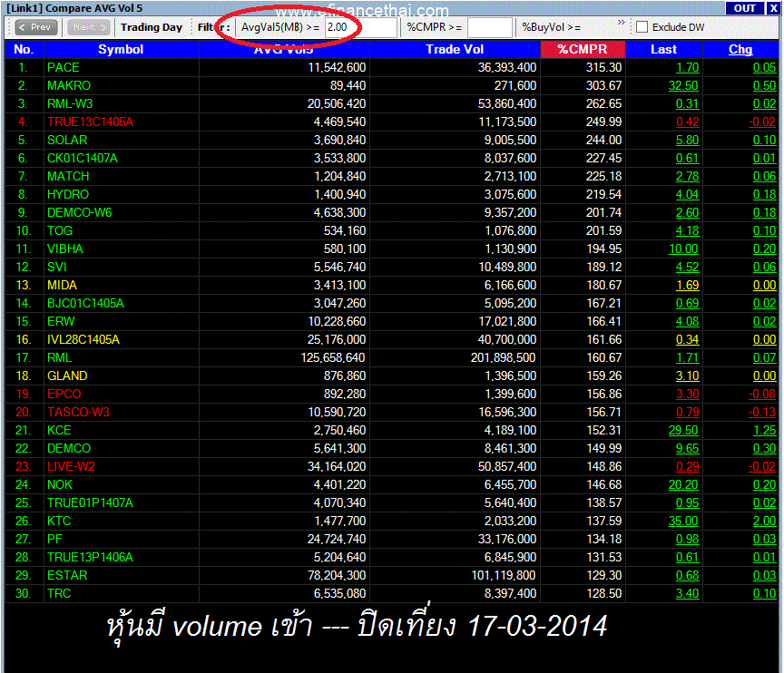
Task: Close the Compare AVG Vol 5 window
Action: (772, 8)
